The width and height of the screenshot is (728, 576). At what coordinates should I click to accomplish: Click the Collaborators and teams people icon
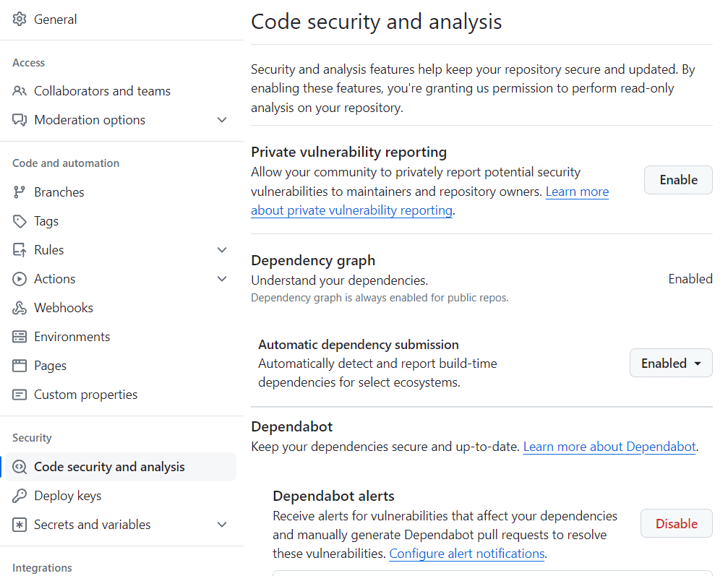coord(19,91)
